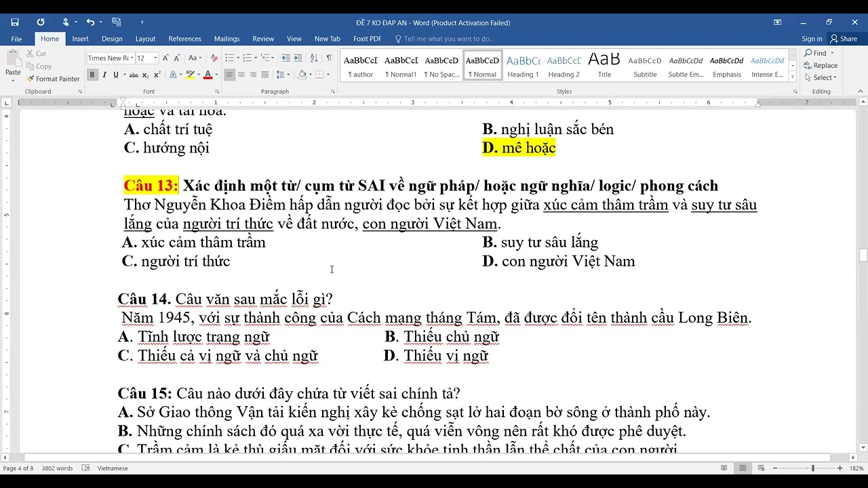Click Copy in Clipboard group
The width and height of the screenshot is (868, 488).
tap(38, 66)
